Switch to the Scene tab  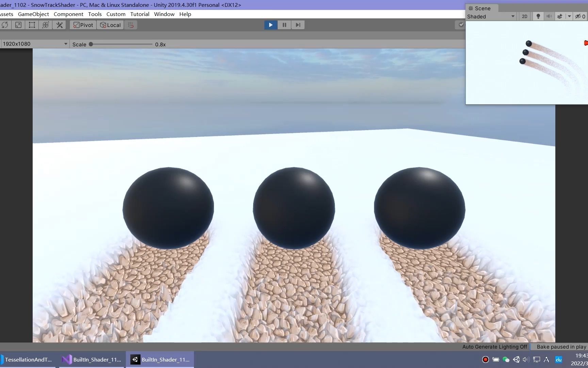pyautogui.click(x=481, y=8)
